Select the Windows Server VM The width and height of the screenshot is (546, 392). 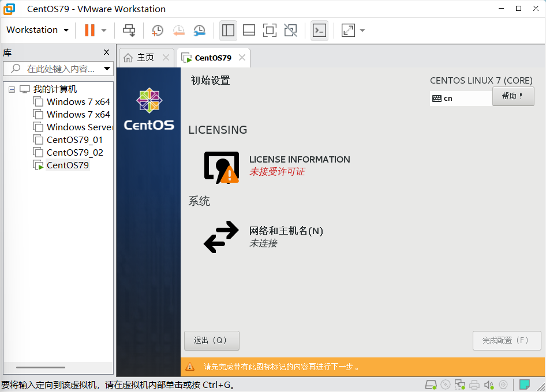tap(72, 127)
